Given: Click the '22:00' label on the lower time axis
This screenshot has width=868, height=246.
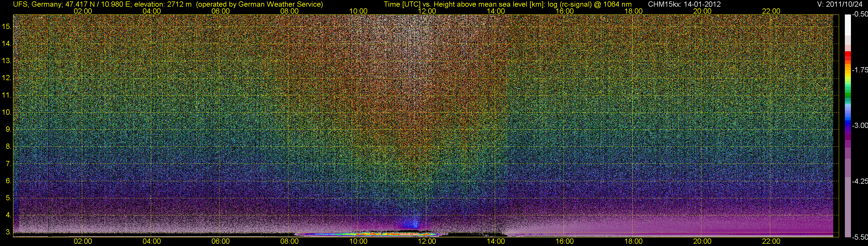Looking at the screenshot, I should 771,241.
